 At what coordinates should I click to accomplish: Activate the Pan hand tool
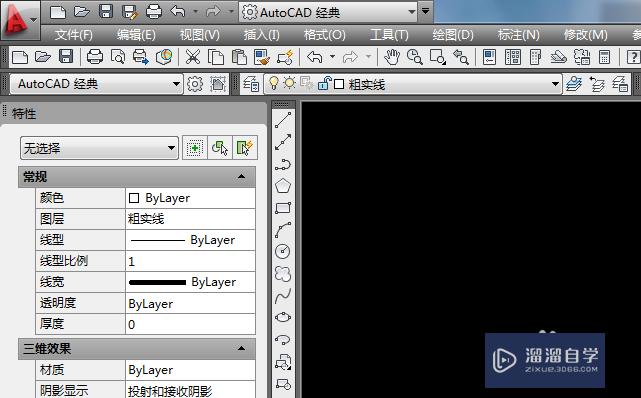pyautogui.click(x=392, y=57)
